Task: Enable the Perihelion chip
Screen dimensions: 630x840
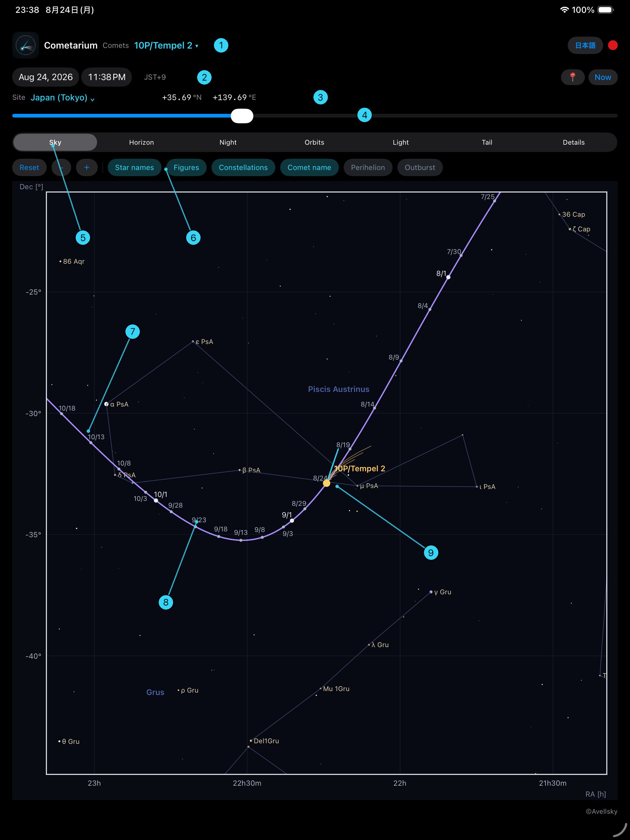Action: (367, 168)
